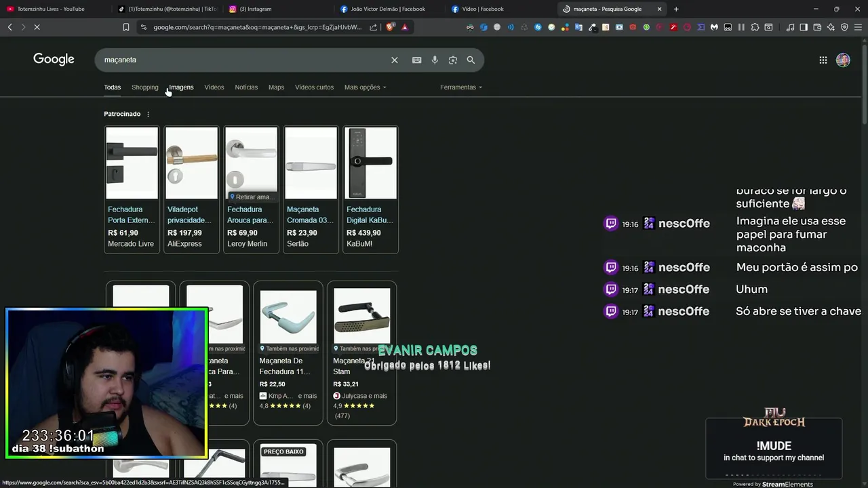Open the Leo AI assistant
This screenshot has width=868, height=488.
point(831,27)
